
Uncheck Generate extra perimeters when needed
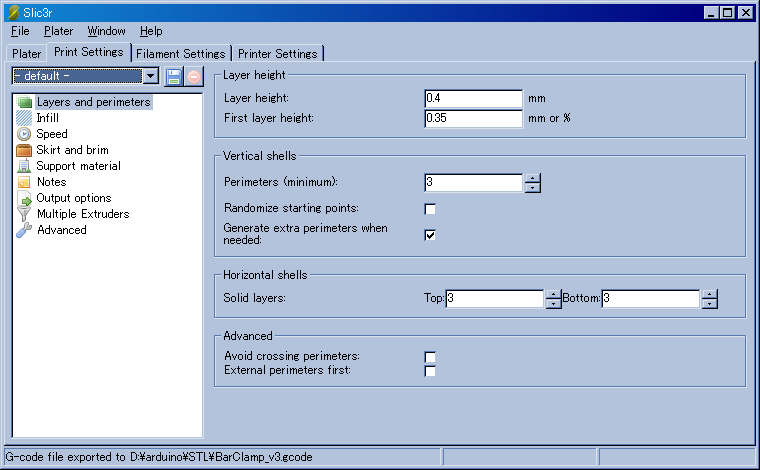pos(430,235)
